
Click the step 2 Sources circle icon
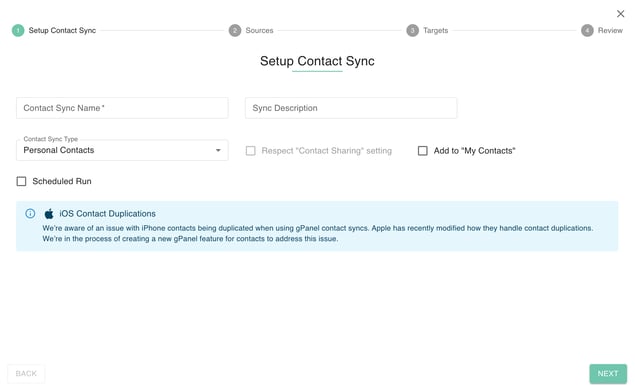coord(234,30)
